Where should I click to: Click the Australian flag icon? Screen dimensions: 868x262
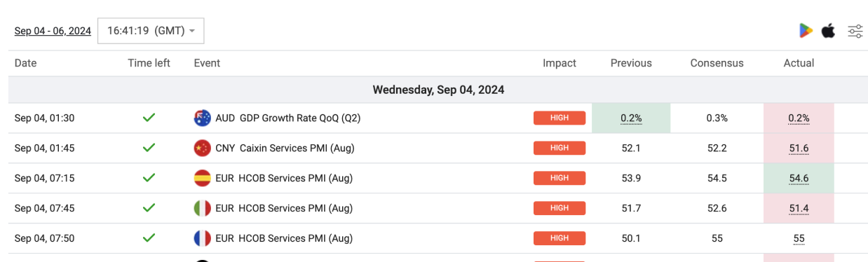(202, 118)
